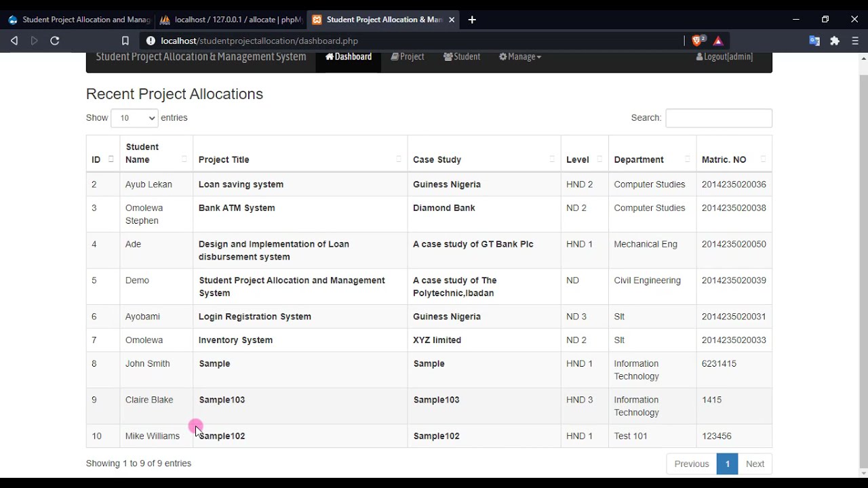The image size is (868, 488).
Task: Click pagination page 1 button
Action: [728, 464]
